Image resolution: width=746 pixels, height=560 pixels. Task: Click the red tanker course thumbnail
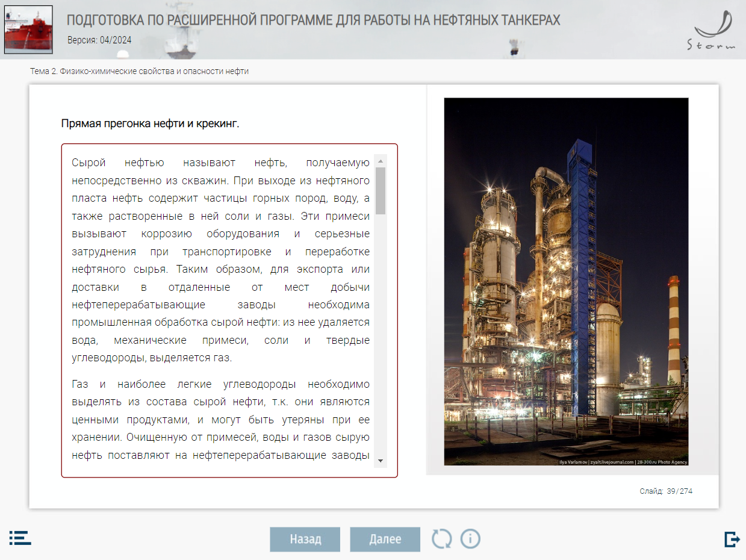28,30
